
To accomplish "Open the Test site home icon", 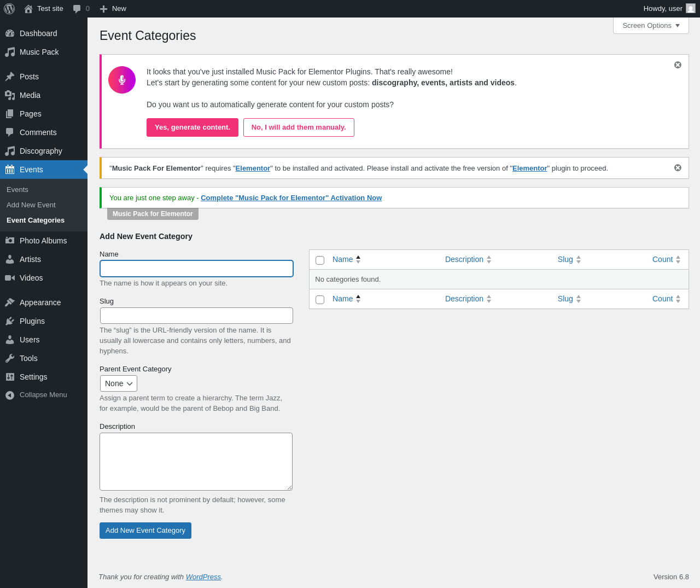I will [28, 9].
